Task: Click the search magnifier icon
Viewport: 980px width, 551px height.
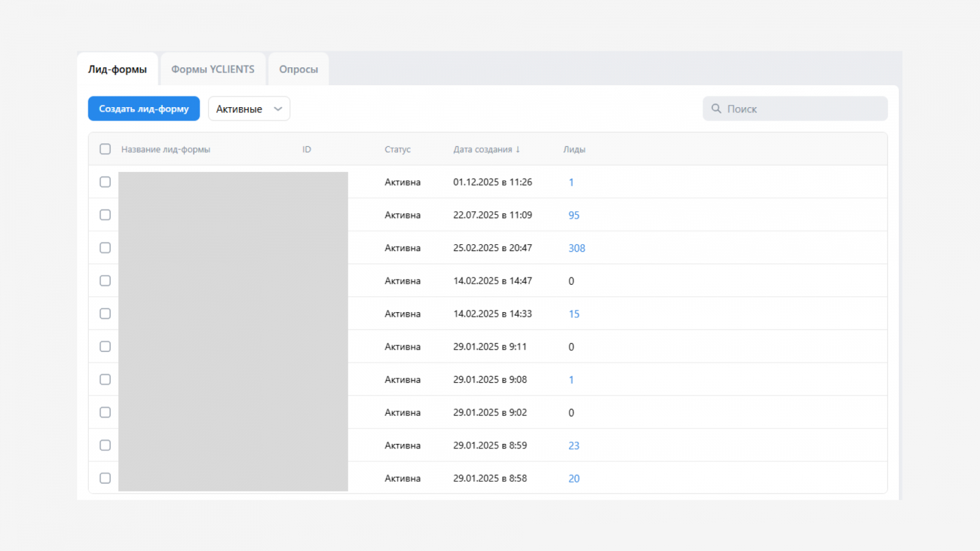Action: 716,108
